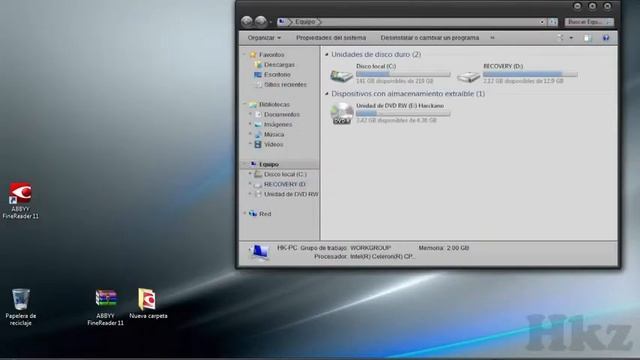Click the DVD RW (E:) usage bar
Screen dimensions: 640x360
403,113
